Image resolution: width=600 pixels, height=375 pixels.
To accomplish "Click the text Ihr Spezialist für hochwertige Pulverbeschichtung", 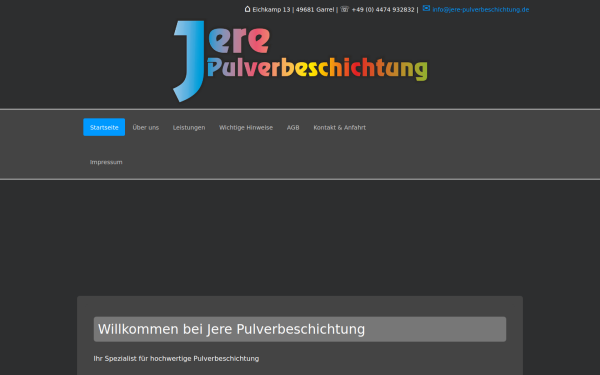I will [176, 359].
